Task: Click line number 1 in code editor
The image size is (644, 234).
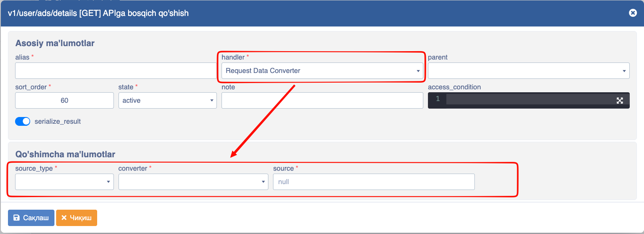Action: click(438, 99)
